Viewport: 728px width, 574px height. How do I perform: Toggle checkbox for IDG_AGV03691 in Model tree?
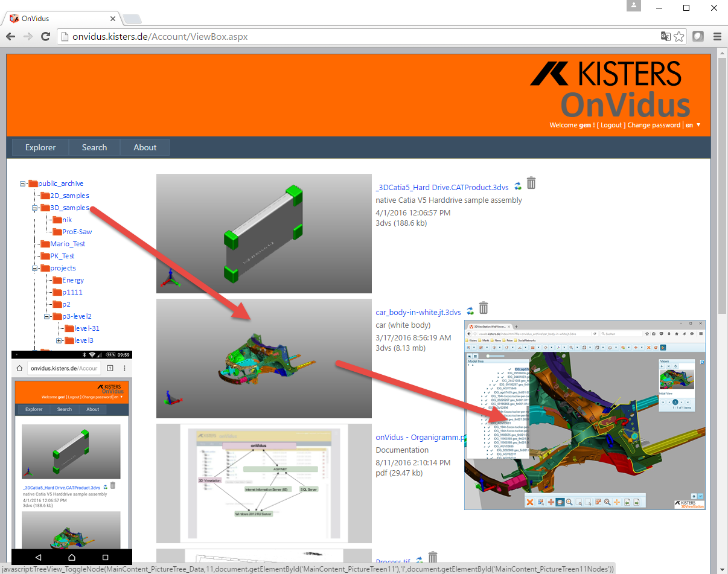[485, 423]
